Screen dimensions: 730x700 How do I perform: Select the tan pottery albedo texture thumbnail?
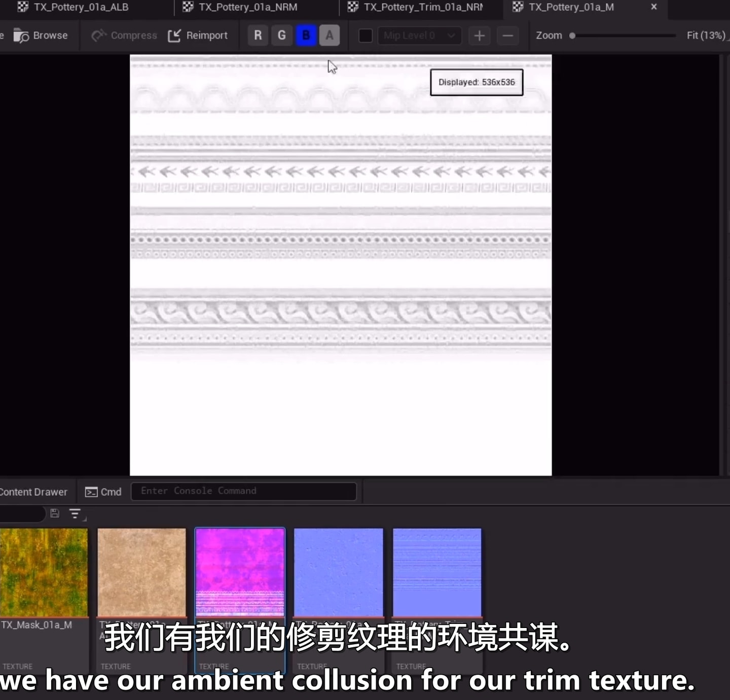[141, 572]
